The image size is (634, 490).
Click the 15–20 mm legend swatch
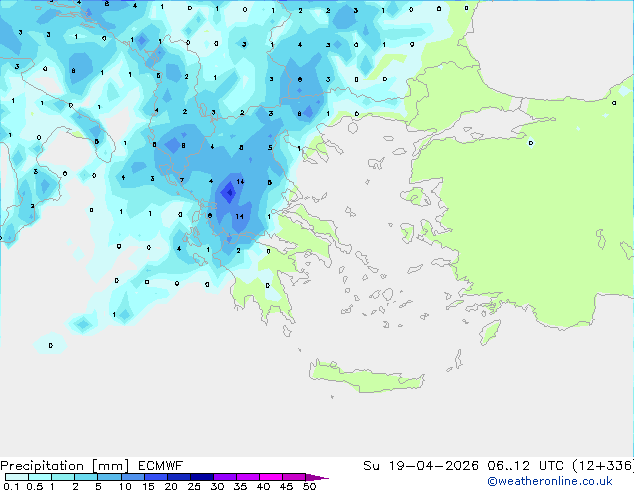156,477
